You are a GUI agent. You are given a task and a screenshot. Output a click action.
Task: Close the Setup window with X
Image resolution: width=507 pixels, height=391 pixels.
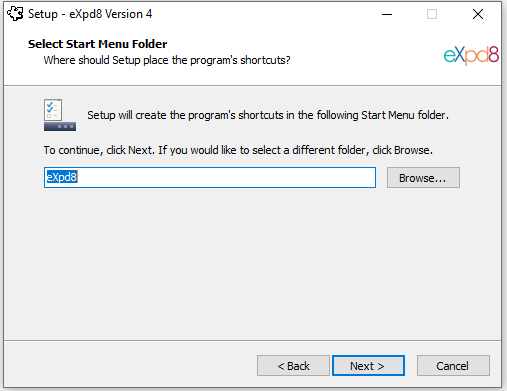point(478,14)
